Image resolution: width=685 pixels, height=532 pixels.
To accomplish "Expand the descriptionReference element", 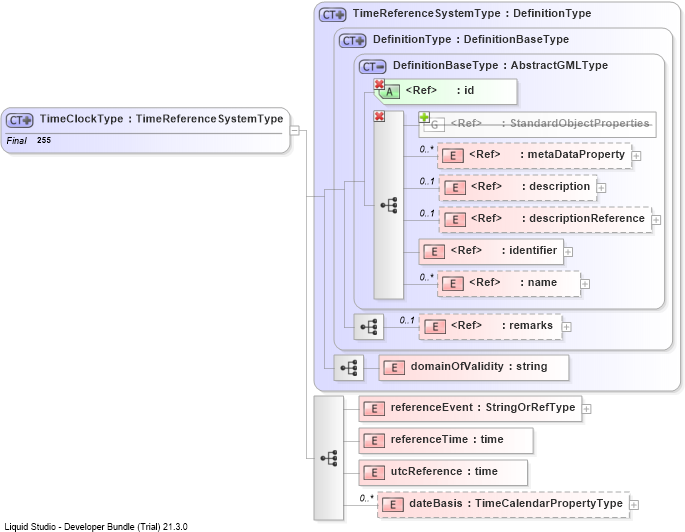I will pyautogui.click(x=656, y=220).
